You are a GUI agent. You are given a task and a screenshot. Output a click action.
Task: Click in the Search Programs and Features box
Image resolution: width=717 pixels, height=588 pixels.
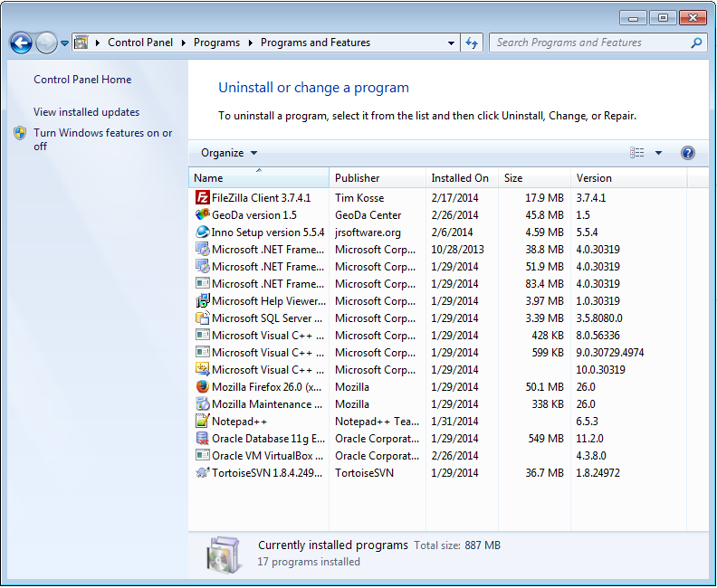592,43
